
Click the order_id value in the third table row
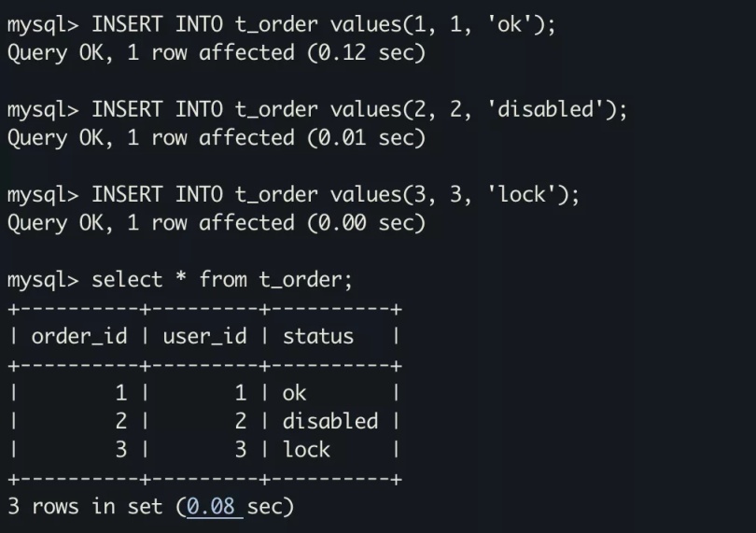coord(121,449)
